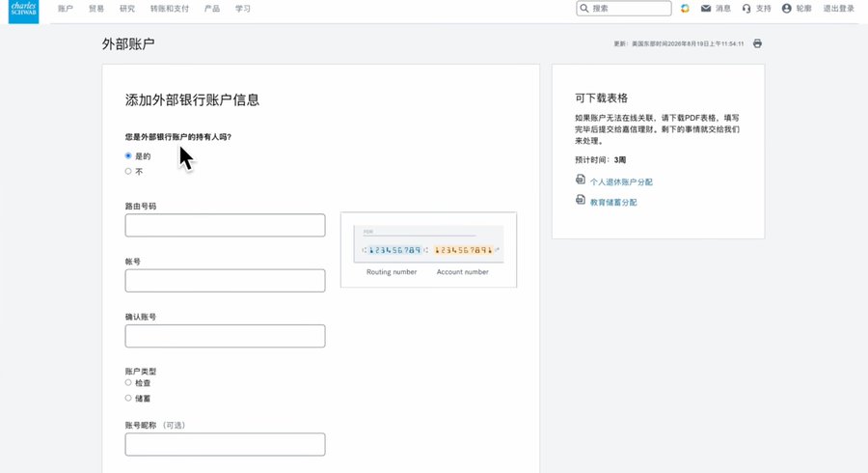Open the 学习 menu
868x473 pixels.
tap(242, 9)
